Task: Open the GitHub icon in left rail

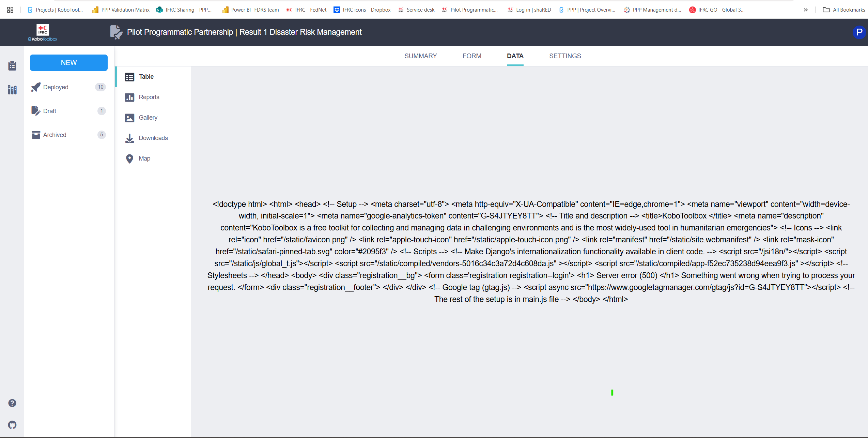Action: (12, 425)
